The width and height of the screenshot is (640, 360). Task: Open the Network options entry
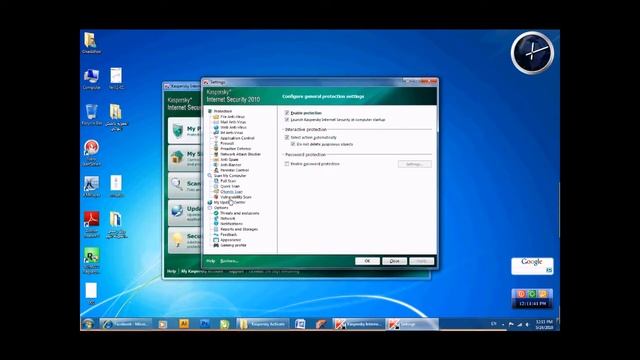227,218
